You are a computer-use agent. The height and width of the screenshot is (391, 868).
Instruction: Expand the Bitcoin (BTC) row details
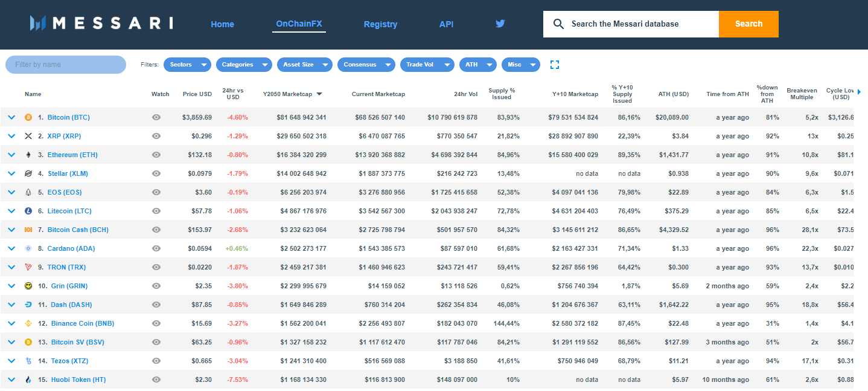[x=11, y=117]
